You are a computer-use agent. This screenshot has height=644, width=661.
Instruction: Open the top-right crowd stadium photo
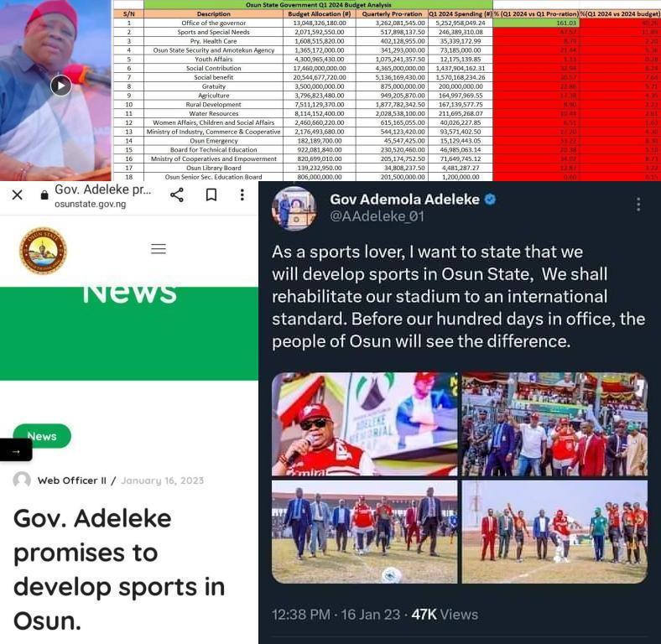pyautogui.click(x=554, y=424)
